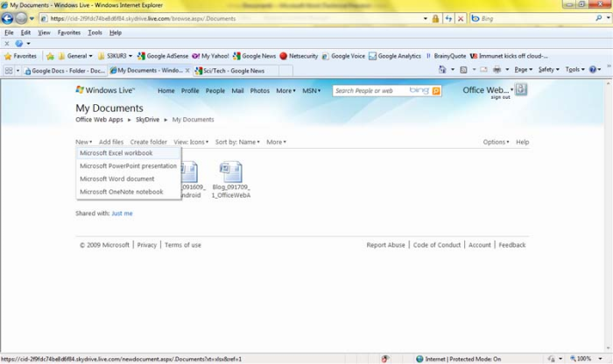
Task: Click the Add to Favorites Bar star icon
Action: (50, 56)
